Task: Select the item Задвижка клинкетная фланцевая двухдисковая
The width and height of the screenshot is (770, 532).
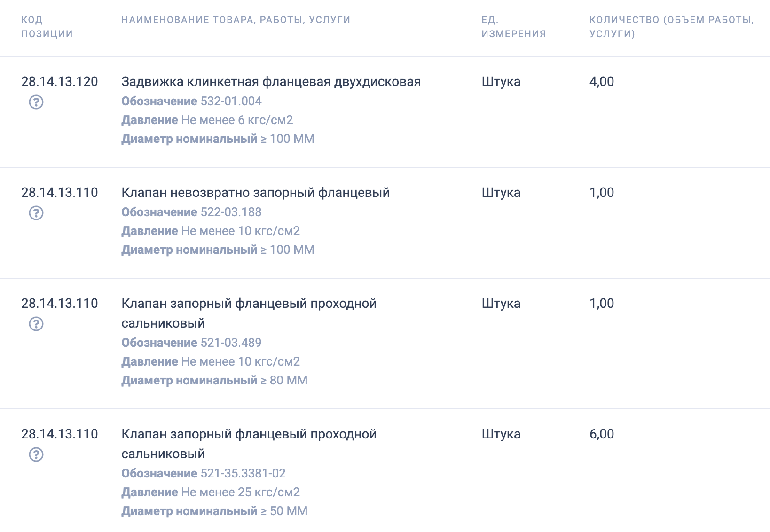Action: pyautogui.click(x=271, y=81)
